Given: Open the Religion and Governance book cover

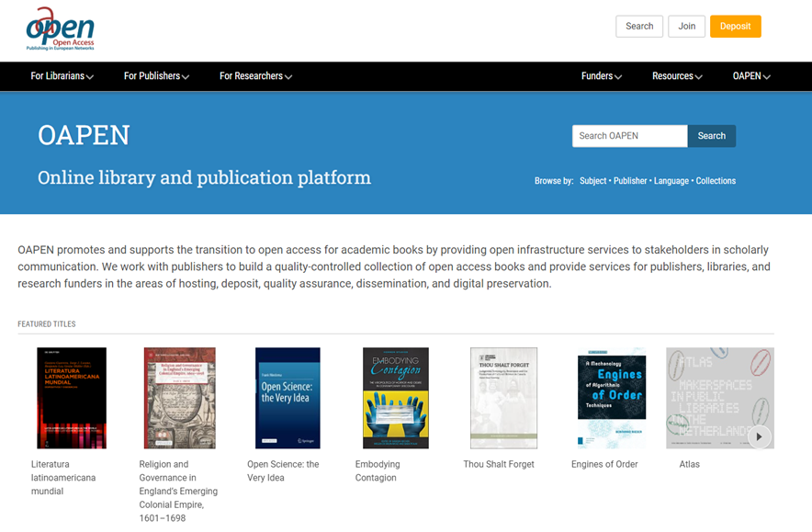Looking at the screenshot, I should coord(180,398).
